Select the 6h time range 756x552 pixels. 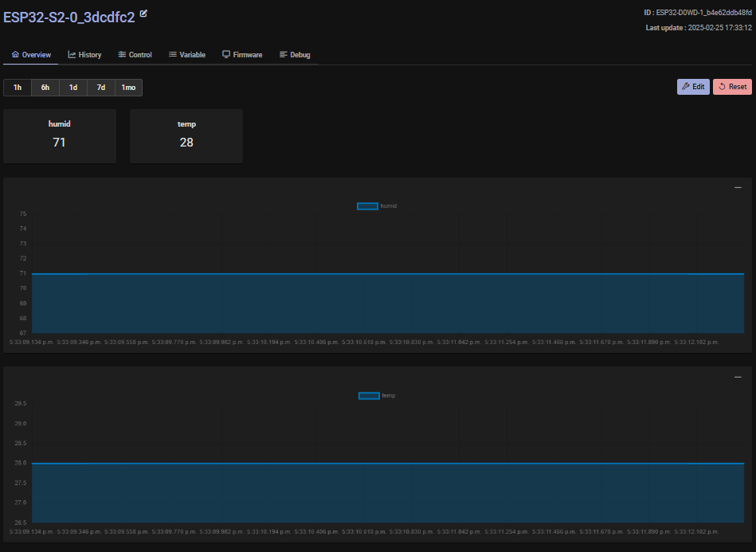pos(45,88)
